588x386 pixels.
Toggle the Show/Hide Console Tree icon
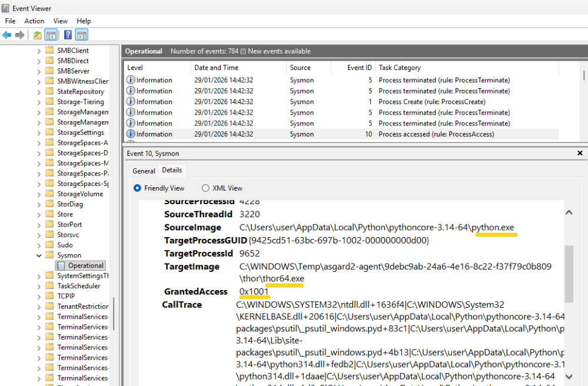point(51,35)
